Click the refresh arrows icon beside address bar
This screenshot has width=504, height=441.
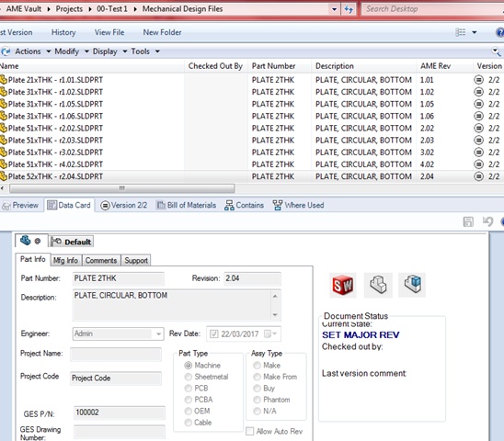click(349, 9)
